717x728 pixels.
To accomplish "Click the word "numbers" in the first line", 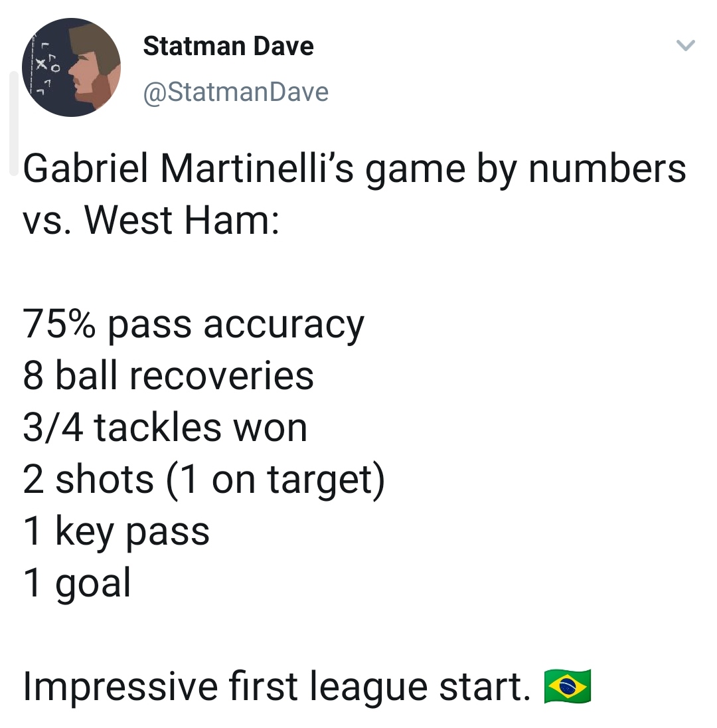I will click(607, 169).
